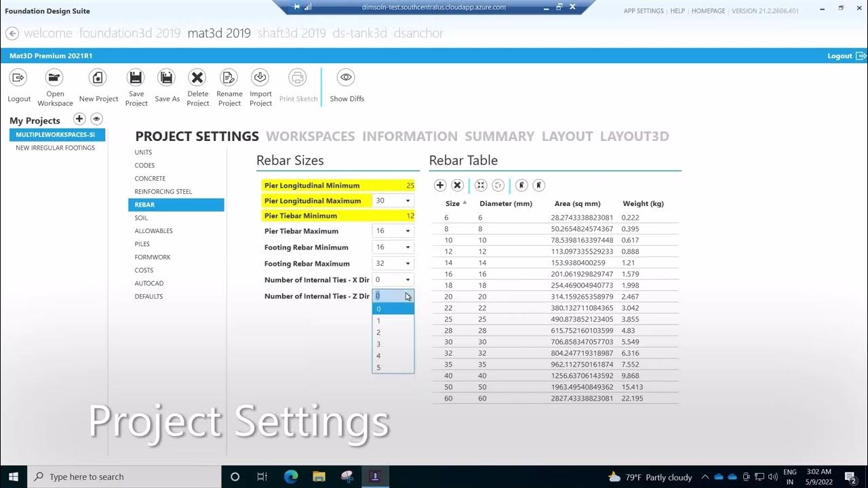Select option 5 in the open dropdown list
The image size is (868, 488).
coord(393,367)
